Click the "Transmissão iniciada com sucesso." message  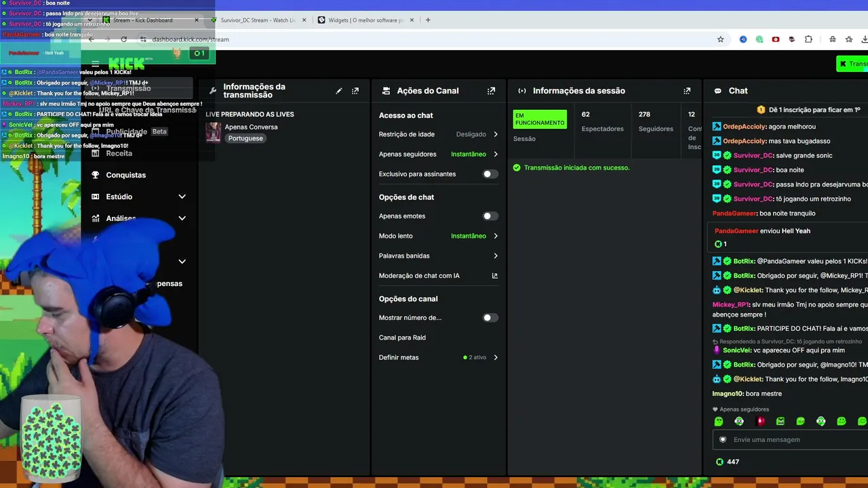[576, 167]
